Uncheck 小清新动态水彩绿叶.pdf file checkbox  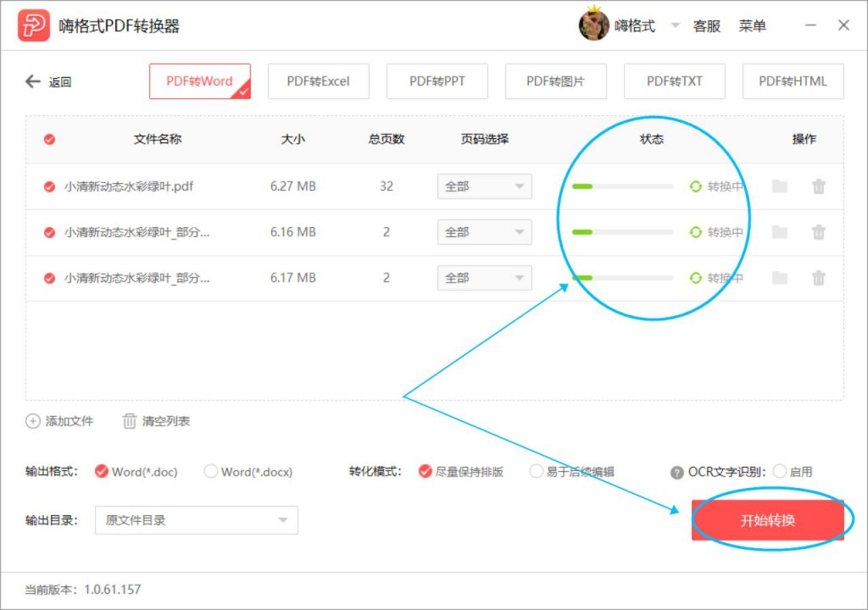click(49, 186)
